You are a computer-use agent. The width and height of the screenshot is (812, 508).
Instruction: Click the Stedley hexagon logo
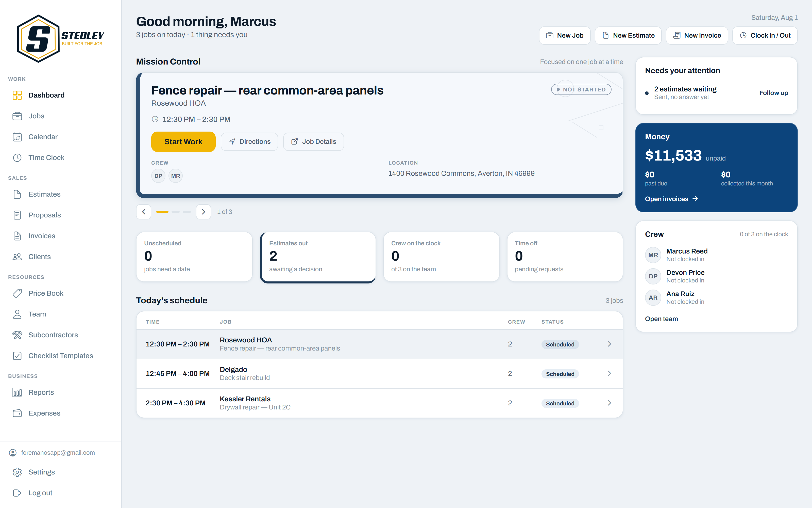coord(38,38)
